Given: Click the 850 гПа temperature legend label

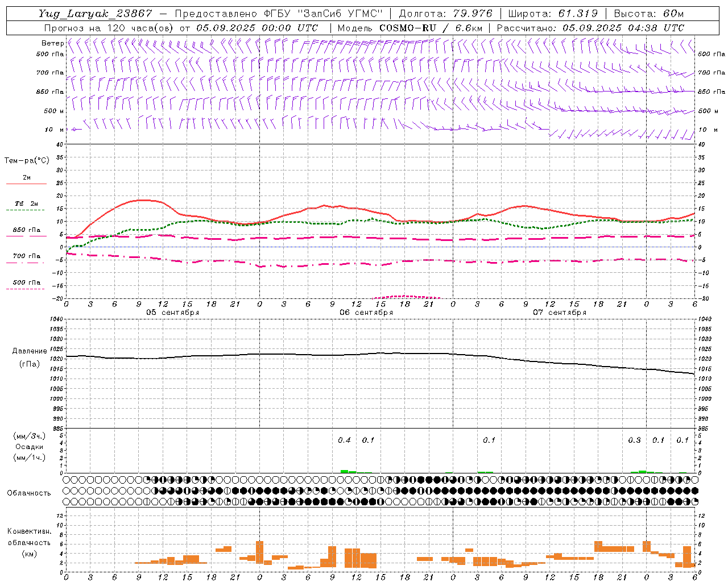Looking at the screenshot, I should [x=27, y=230].
